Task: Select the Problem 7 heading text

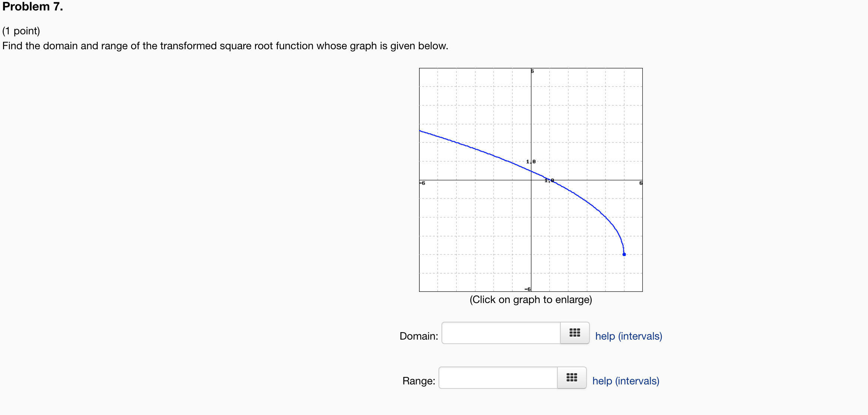Action: (32, 6)
